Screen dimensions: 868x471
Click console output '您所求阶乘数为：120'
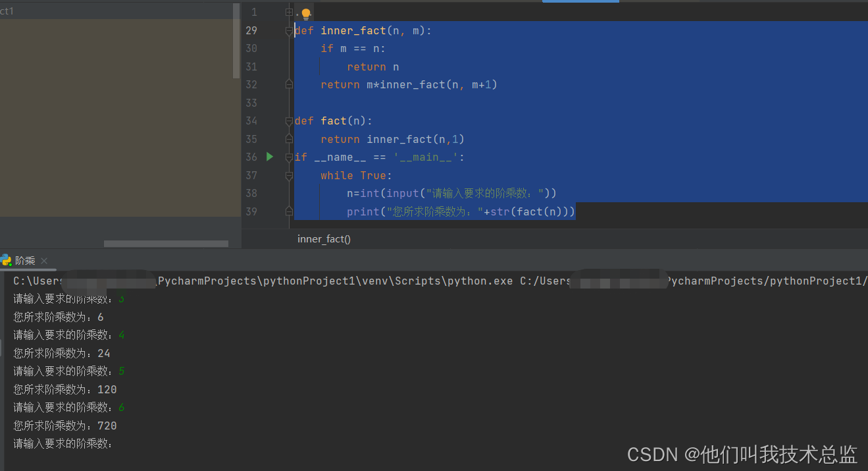[64, 389]
